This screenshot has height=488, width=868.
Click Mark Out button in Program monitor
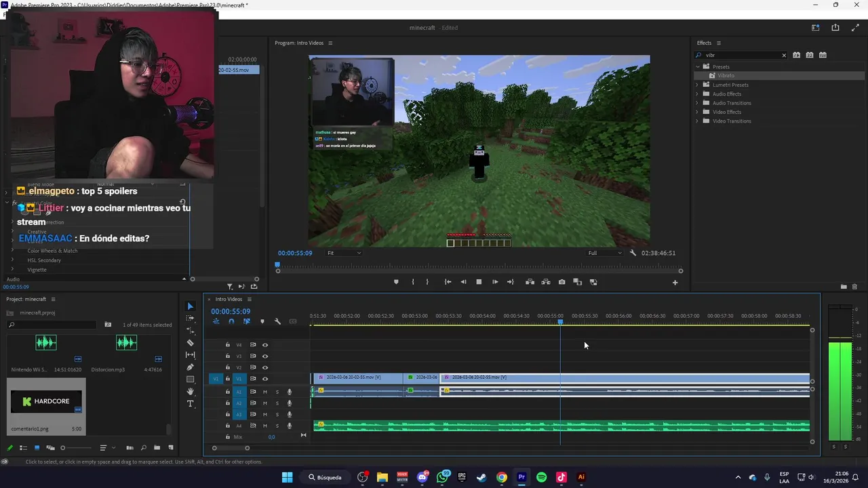pyautogui.click(x=427, y=282)
